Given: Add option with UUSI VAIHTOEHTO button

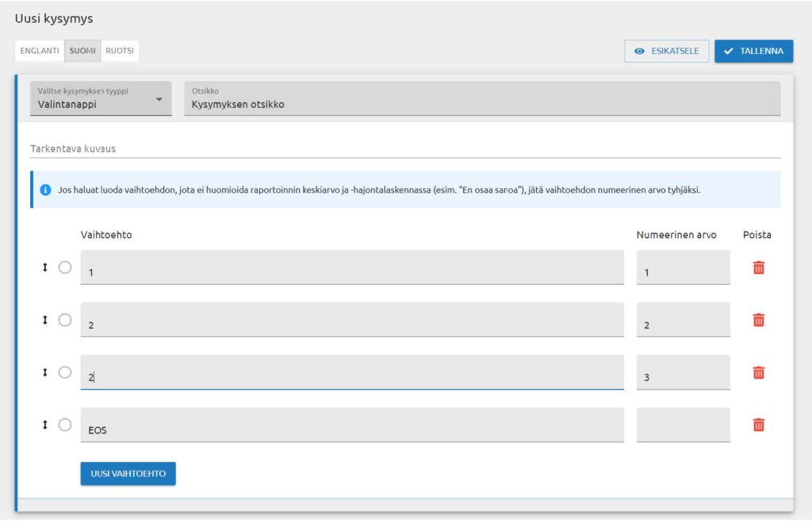Looking at the screenshot, I should click(128, 473).
